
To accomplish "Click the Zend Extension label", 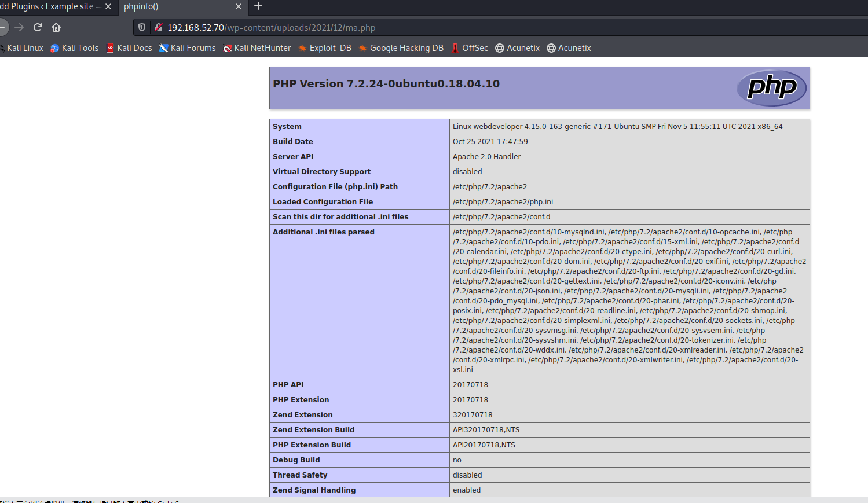I will pos(303,415).
